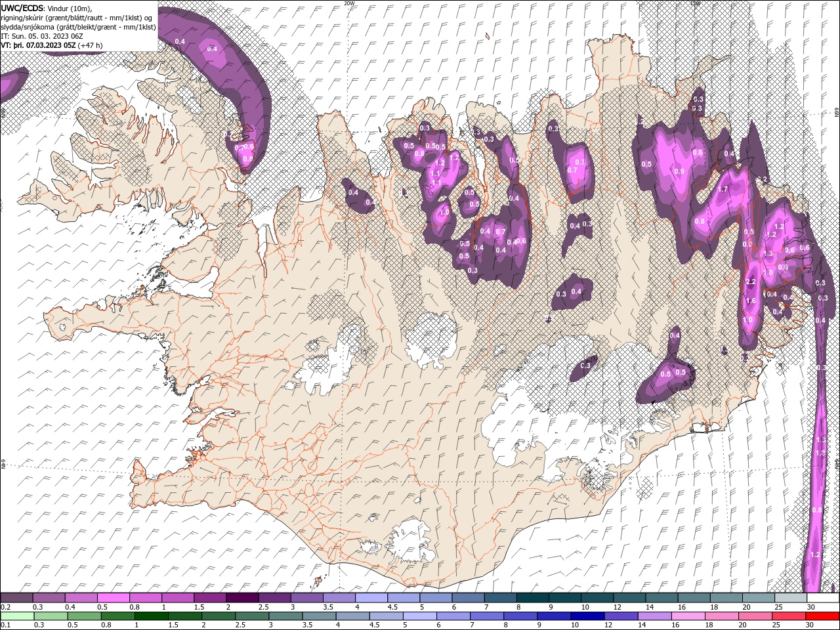Pick the snow legend swatch between 0.3 and 0.4

pyautogui.click(x=49, y=598)
